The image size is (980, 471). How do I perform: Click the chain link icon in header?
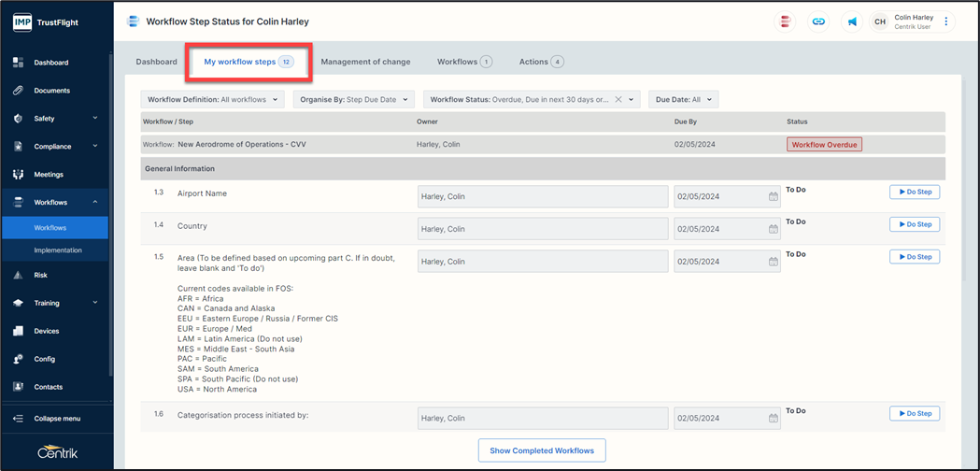point(818,22)
